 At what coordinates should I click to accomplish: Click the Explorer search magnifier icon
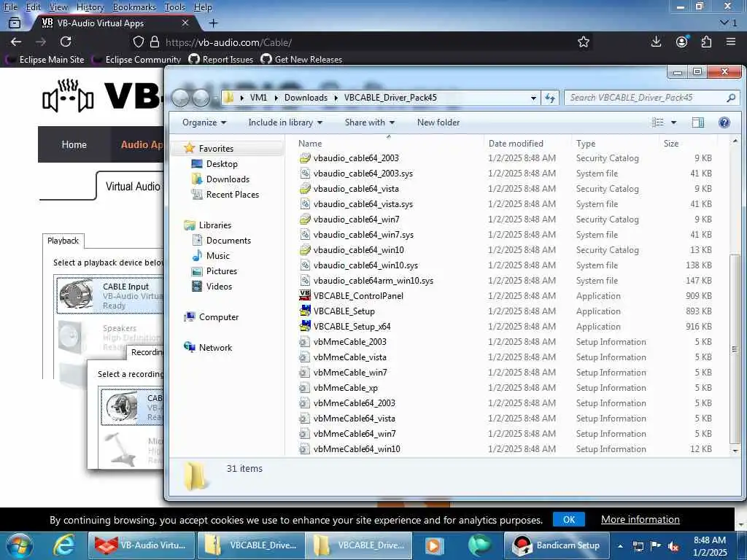pos(731,98)
